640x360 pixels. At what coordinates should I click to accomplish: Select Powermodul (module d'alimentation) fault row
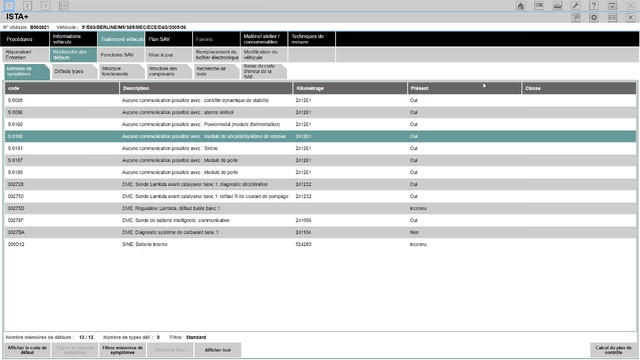click(x=320, y=124)
